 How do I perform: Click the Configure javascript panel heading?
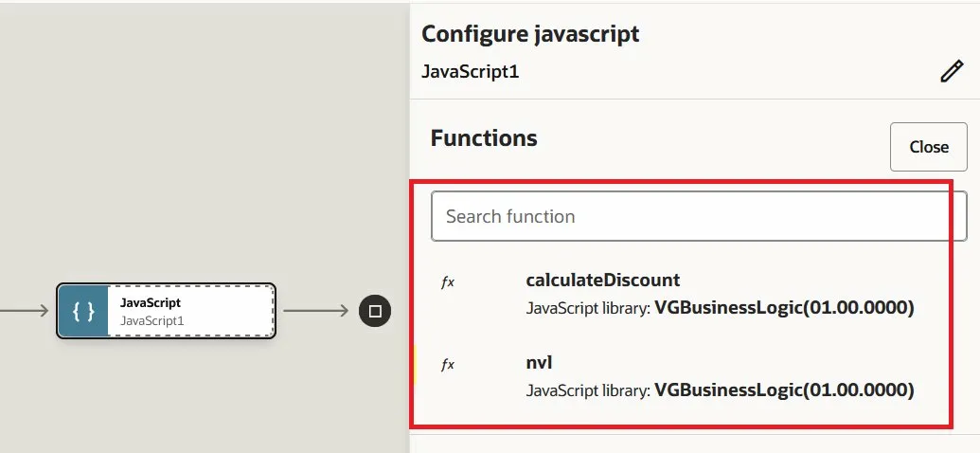(530, 34)
